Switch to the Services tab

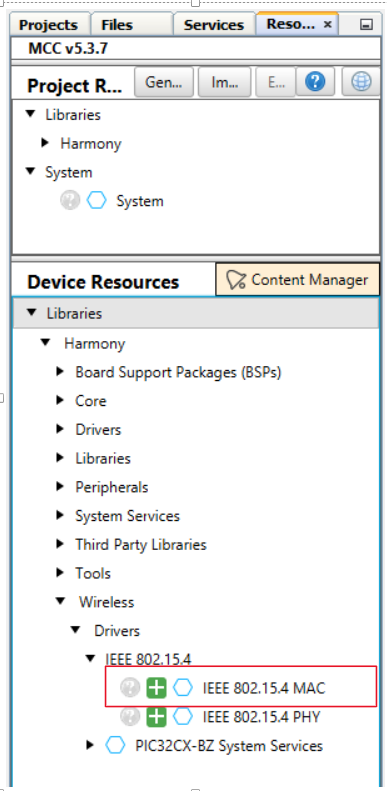[214, 25]
